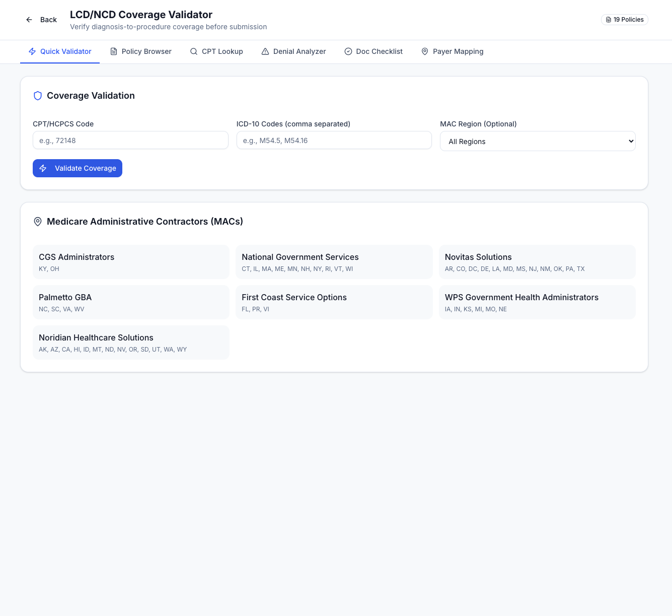The image size is (672, 616).
Task: Click the 'FL, PR, VI' states text
Action: [x=255, y=309]
